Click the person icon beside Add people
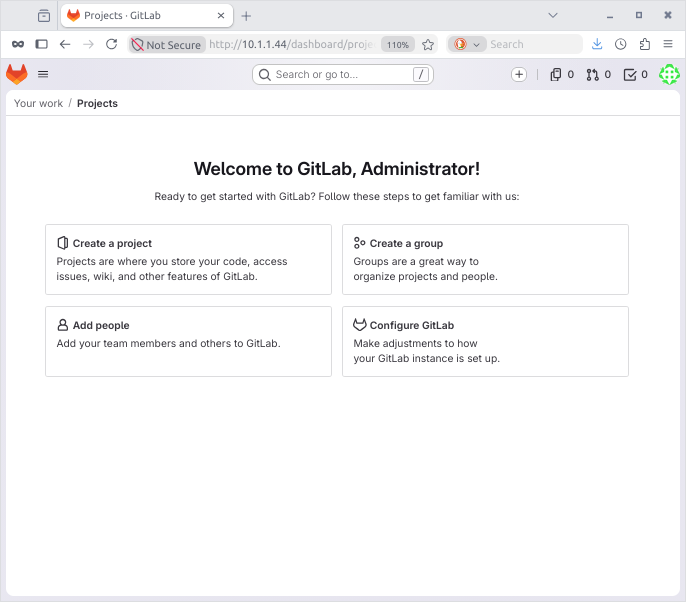This screenshot has height=602, width=686. tap(63, 325)
